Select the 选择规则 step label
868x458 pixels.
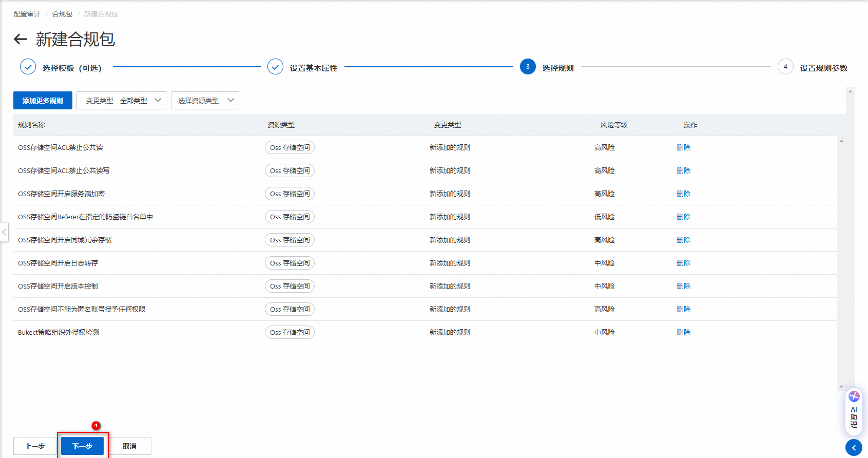[558, 68]
